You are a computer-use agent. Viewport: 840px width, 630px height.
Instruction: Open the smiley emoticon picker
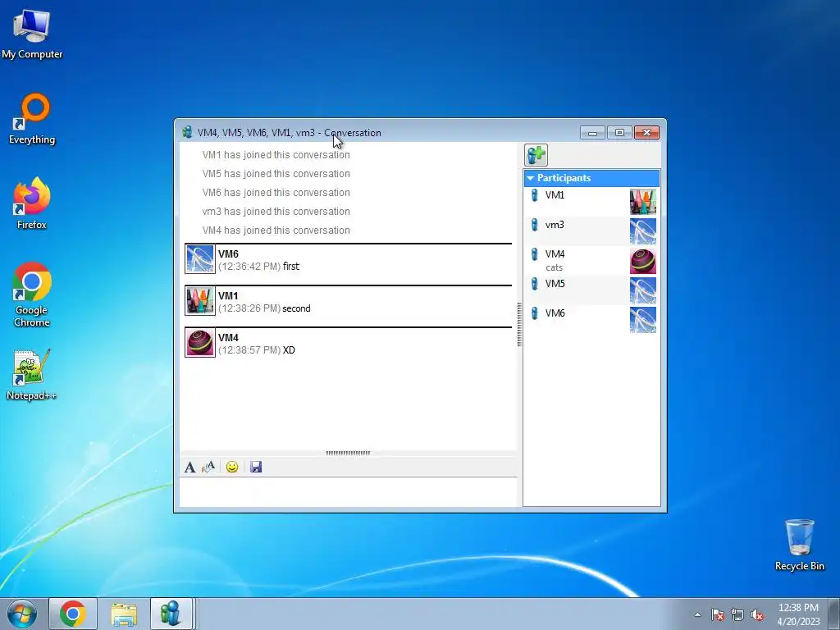pyautogui.click(x=232, y=467)
